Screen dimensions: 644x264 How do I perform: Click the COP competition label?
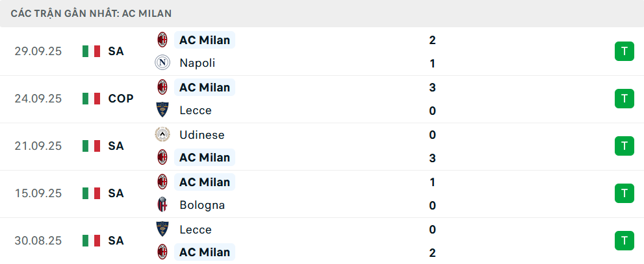pyautogui.click(x=121, y=99)
